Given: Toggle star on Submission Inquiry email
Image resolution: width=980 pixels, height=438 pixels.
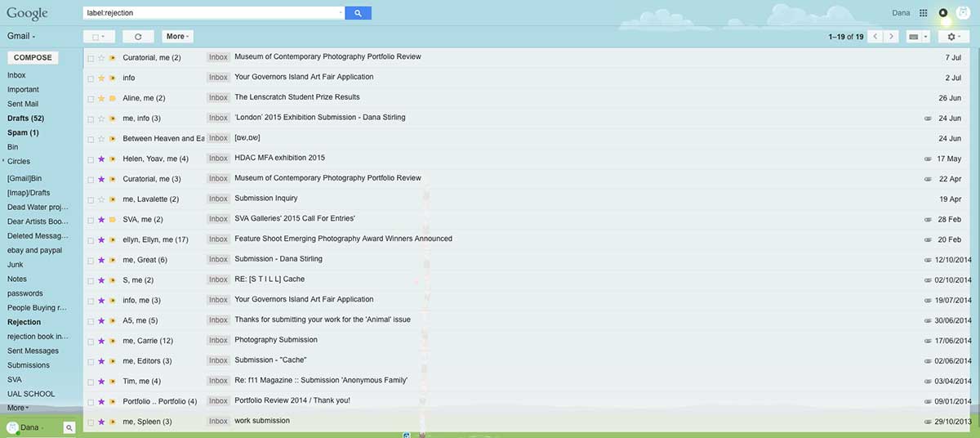Looking at the screenshot, I should [x=101, y=199].
